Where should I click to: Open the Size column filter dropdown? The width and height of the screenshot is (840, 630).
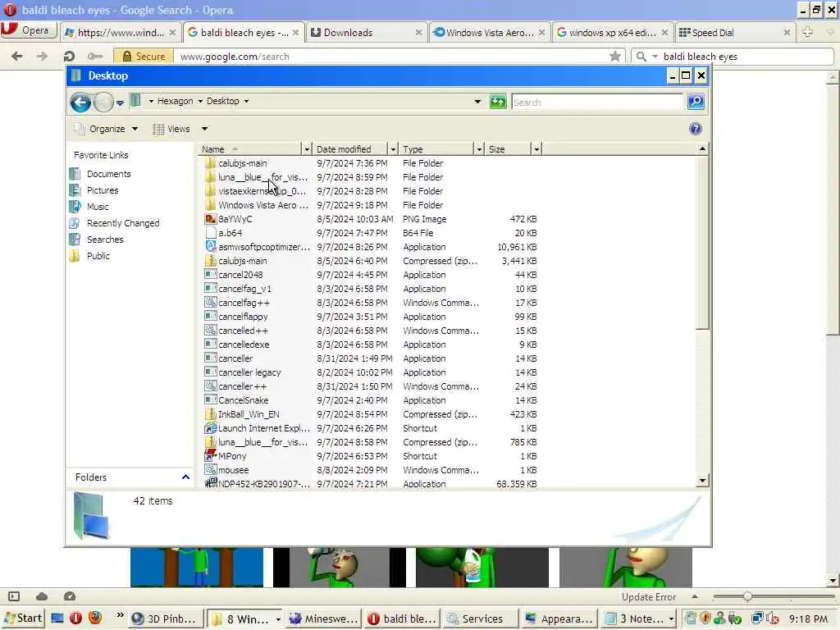click(x=536, y=149)
